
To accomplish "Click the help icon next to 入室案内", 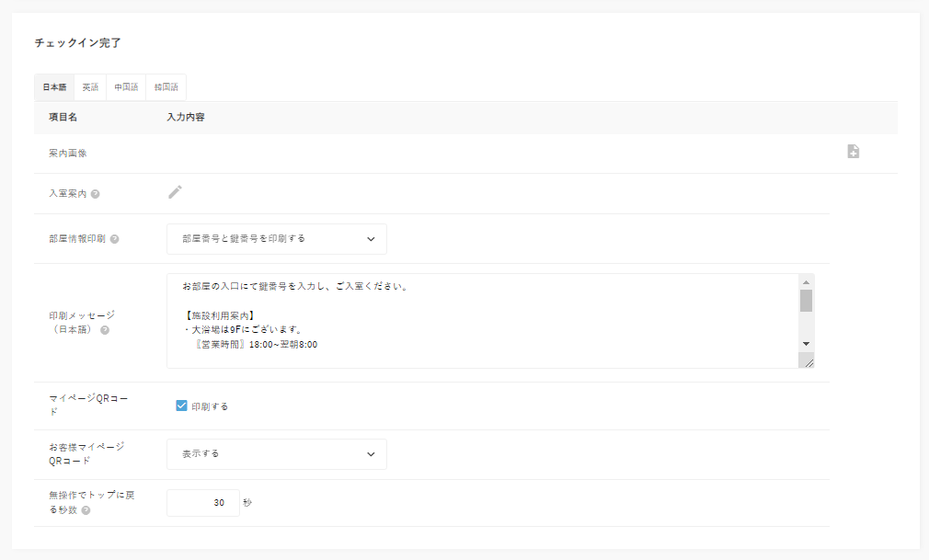I will click(96, 194).
